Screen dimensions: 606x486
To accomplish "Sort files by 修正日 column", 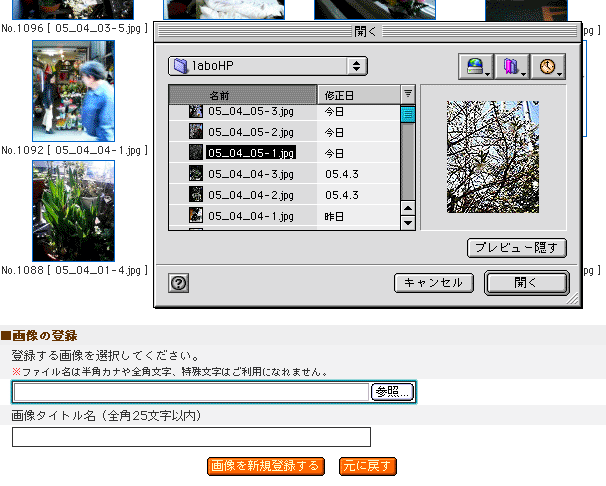I will (357, 95).
